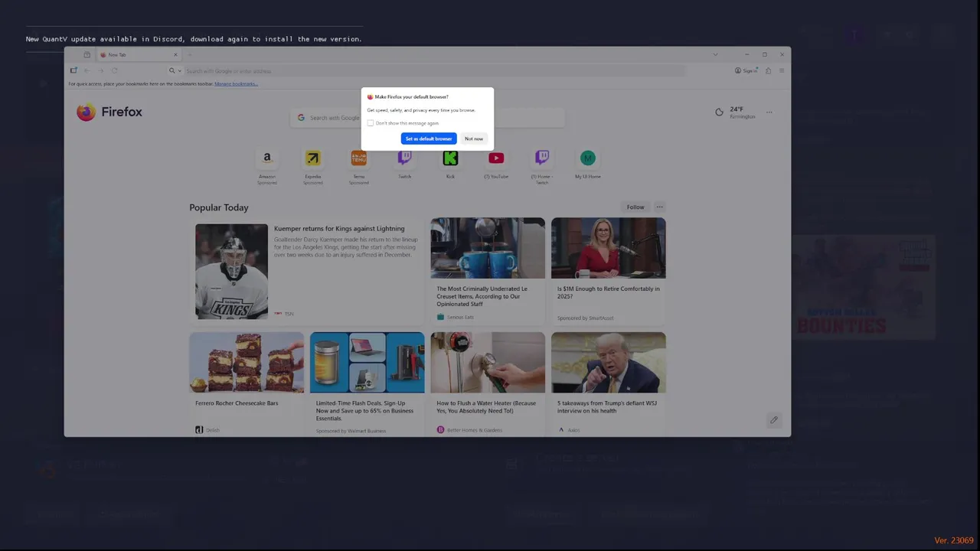Open the Firefox hamburger application menu
This screenshot has height=551, width=980.
point(782,70)
